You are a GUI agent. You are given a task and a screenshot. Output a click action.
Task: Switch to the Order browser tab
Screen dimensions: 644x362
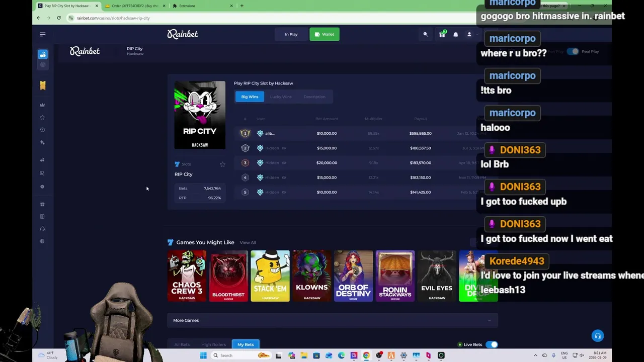[134, 6]
